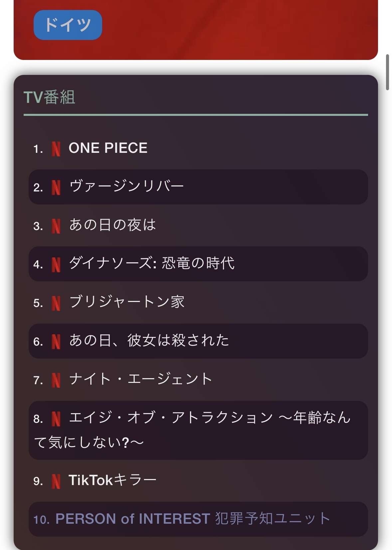Select the ドイツ country button

point(68,25)
